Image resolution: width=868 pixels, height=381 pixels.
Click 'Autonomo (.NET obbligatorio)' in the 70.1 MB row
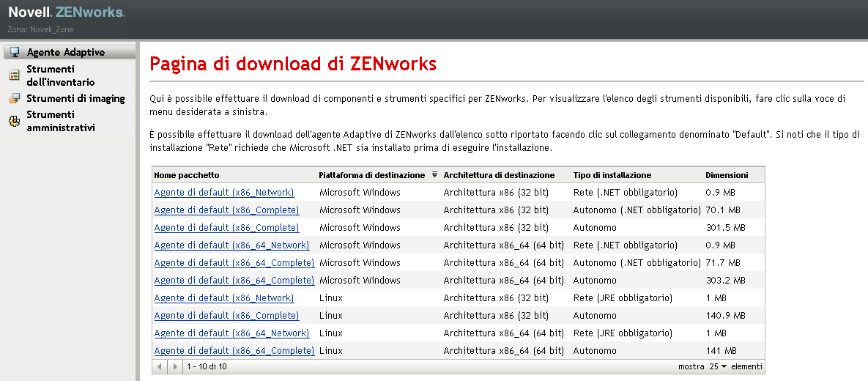[x=637, y=210]
